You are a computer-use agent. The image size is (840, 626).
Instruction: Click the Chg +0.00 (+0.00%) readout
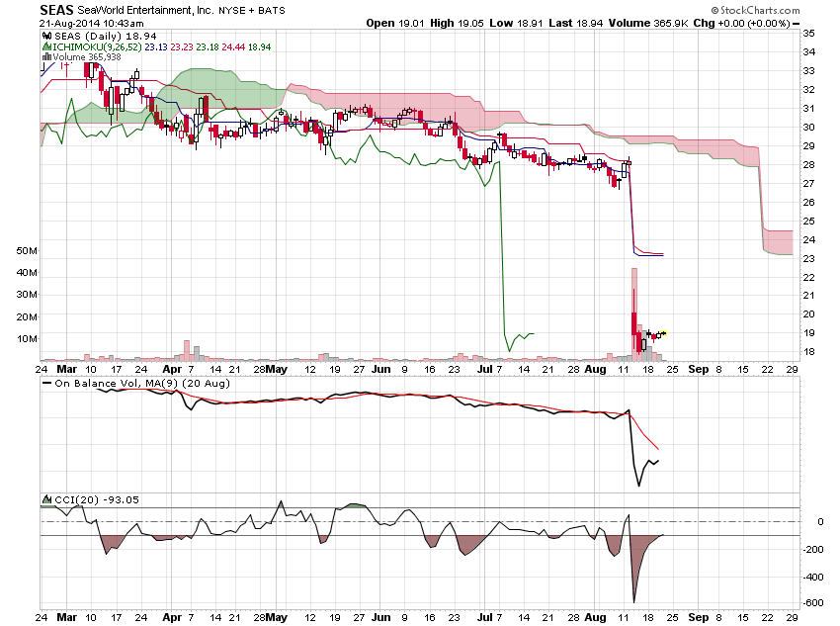tap(741, 23)
